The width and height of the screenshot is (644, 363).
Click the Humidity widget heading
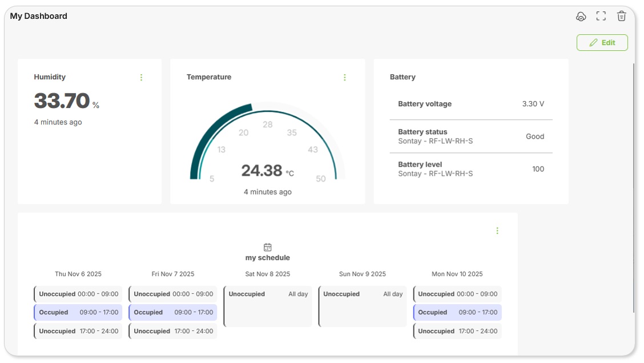tap(50, 77)
